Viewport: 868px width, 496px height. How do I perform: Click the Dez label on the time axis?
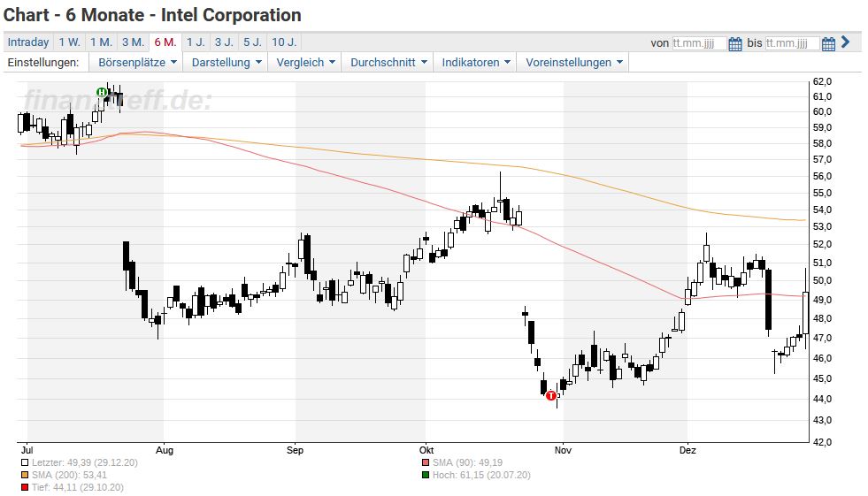pyautogui.click(x=687, y=450)
